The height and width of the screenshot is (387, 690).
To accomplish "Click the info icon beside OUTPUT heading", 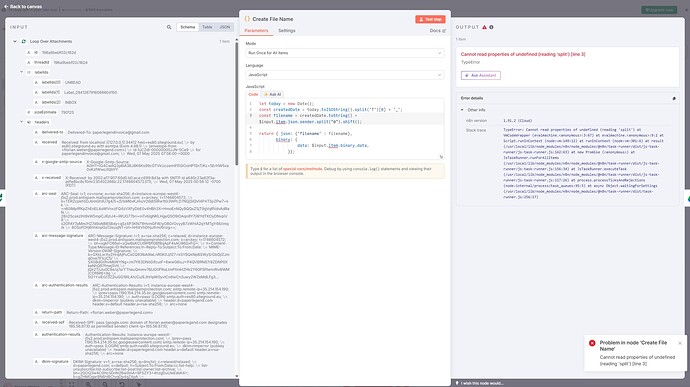I will coord(491,27).
